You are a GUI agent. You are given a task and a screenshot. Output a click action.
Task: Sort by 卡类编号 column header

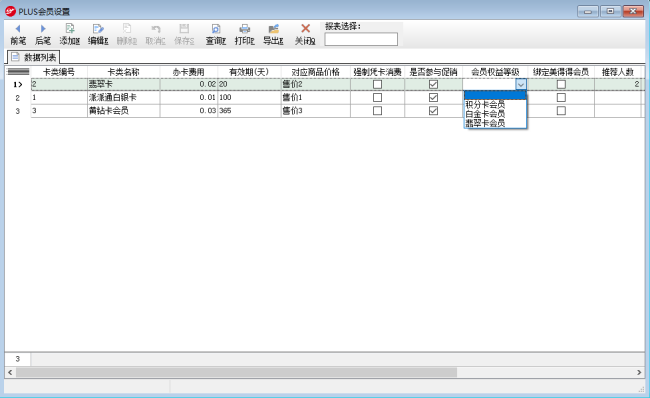point(59,72)
